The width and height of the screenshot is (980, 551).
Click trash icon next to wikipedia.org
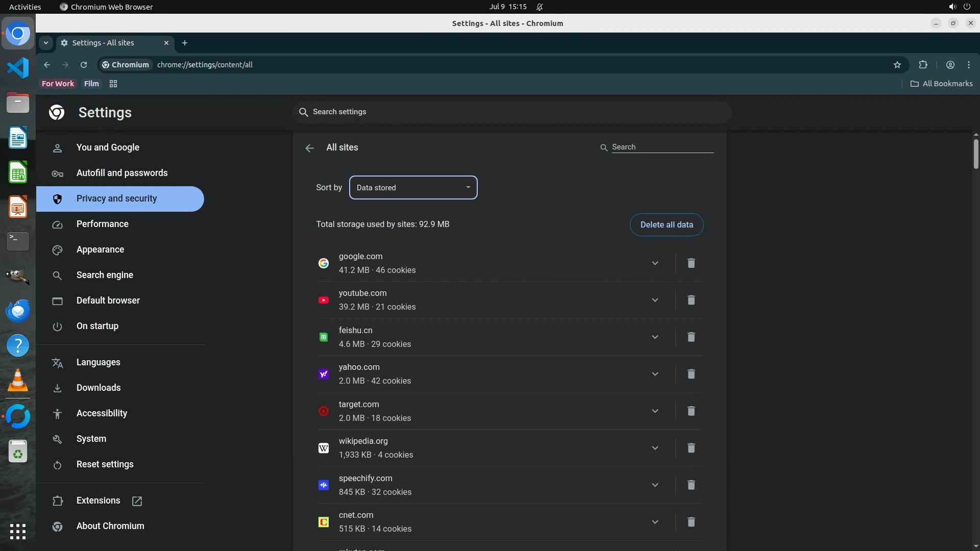691,448
